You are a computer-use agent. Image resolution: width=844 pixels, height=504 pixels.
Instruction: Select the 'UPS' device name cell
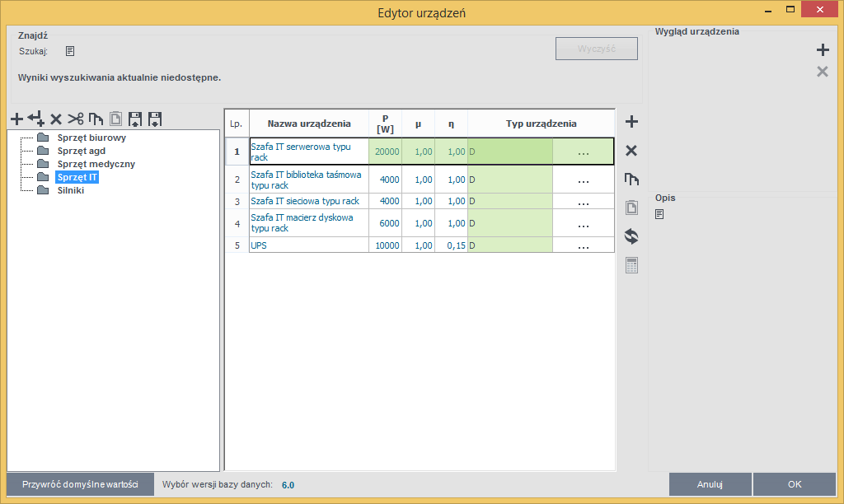pyautogui.click(x=309, y=245)
